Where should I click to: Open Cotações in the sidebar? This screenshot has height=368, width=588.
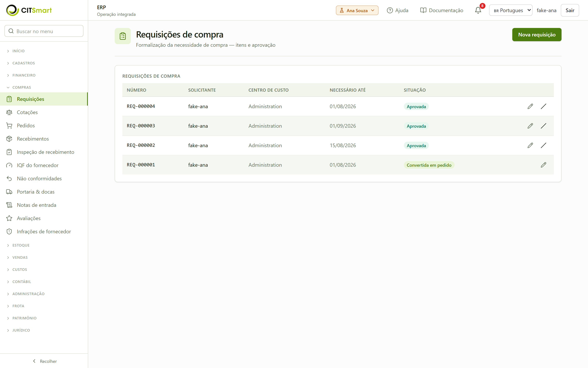coord(44,112)
